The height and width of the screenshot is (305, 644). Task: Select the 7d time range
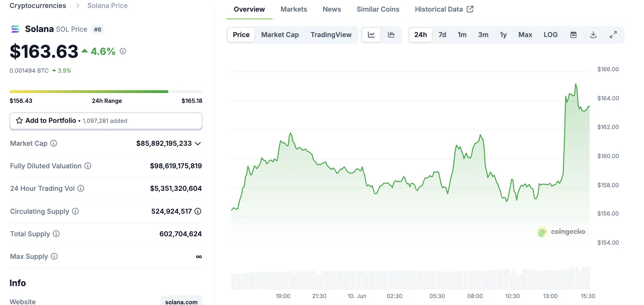click(442, 35)
